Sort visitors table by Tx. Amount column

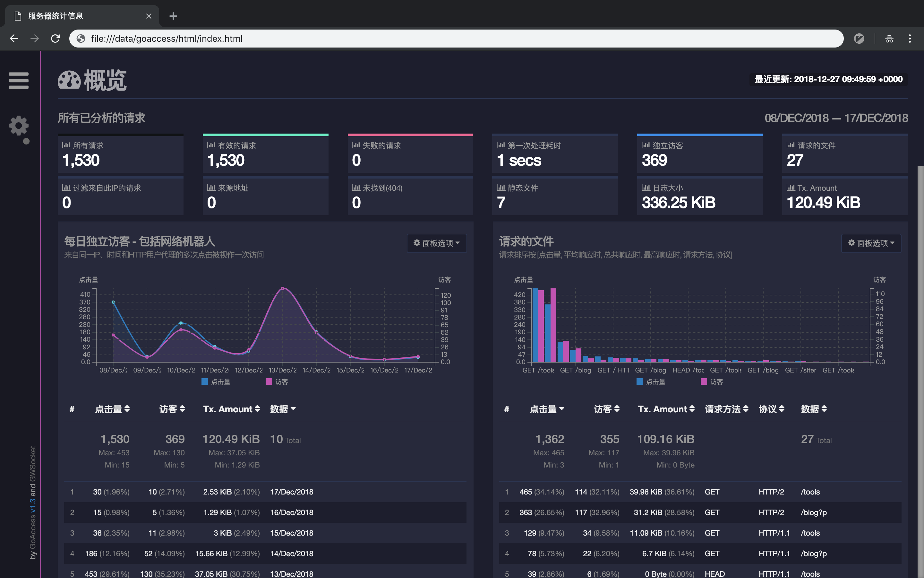231,409
